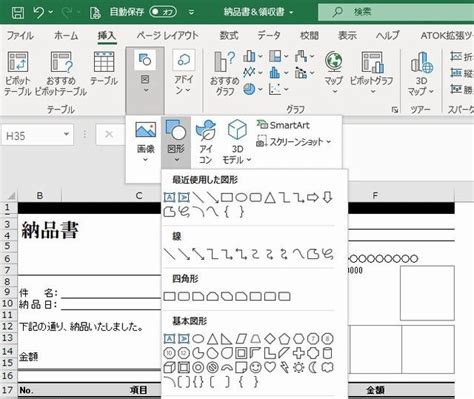Switch to the 数式 tab
474x399 pixels.
[229, 35]
